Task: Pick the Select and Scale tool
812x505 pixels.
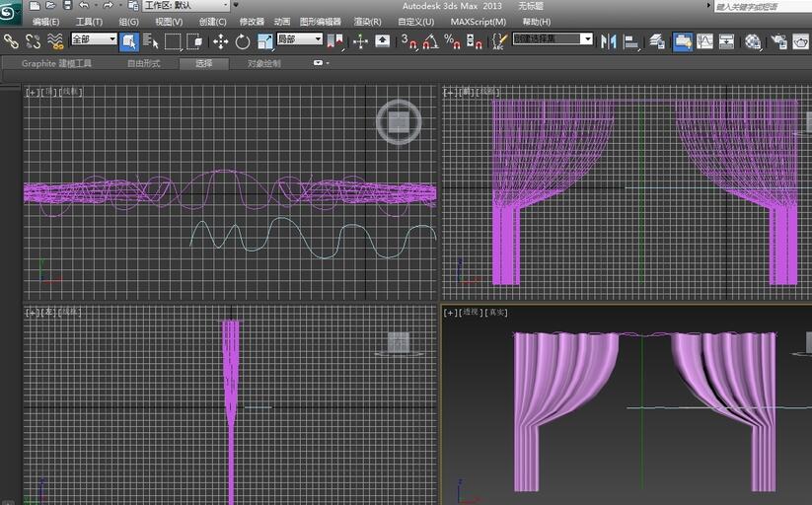Action: point(264,41)
